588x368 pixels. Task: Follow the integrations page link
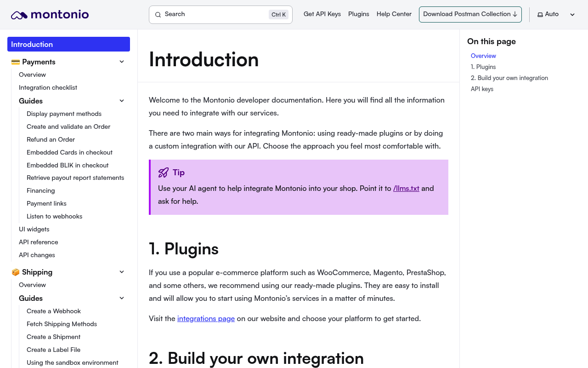pyautogui.click(x=206, y=318)
